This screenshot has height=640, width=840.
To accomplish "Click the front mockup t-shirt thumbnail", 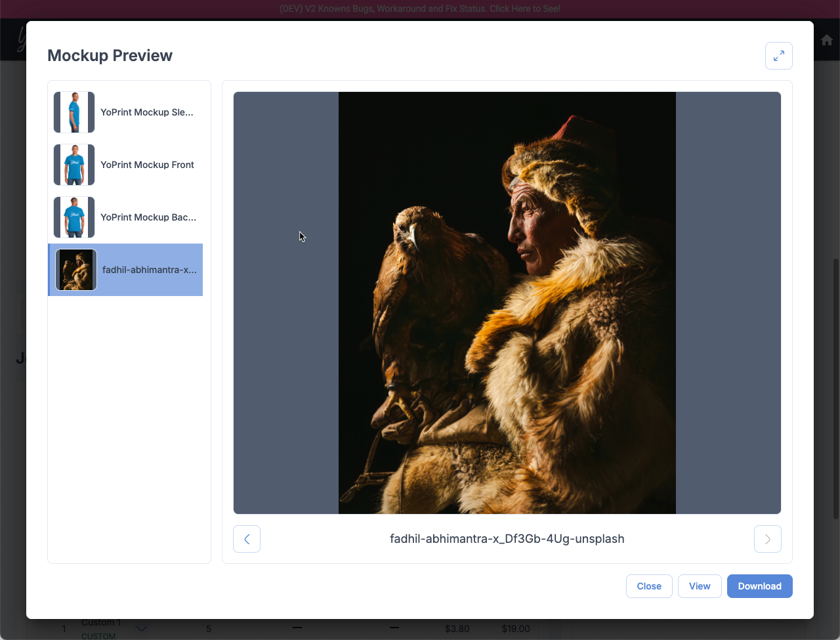I will pos(74,165).
